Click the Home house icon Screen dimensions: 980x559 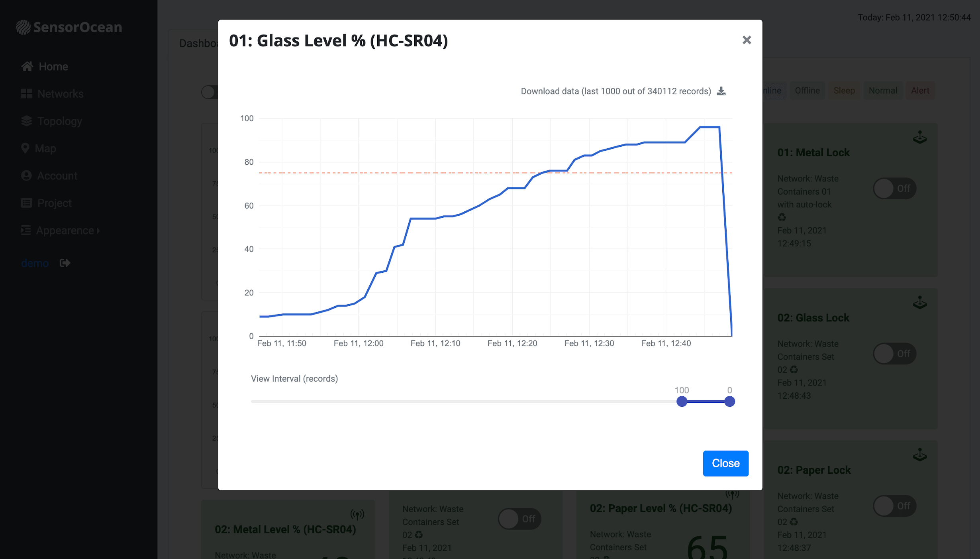(x=27, y=66)
